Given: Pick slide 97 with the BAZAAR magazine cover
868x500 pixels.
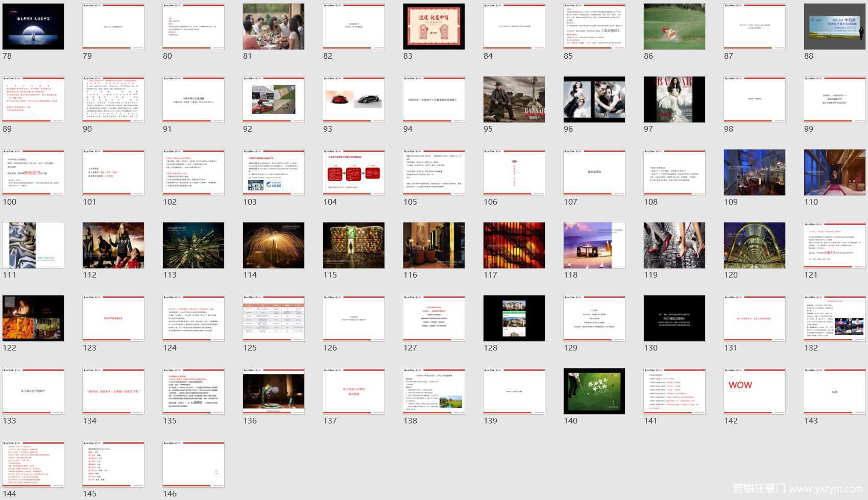Looking at the screenshot, I should click(674, 99).
